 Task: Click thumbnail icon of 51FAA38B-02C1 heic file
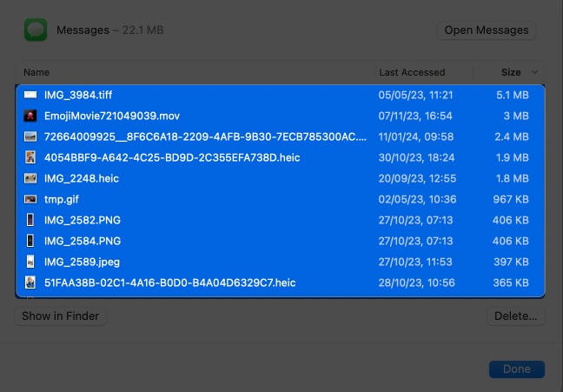30,282
